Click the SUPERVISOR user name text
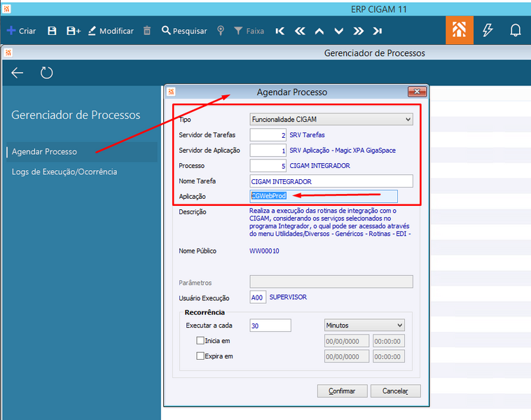 [288, 297]
